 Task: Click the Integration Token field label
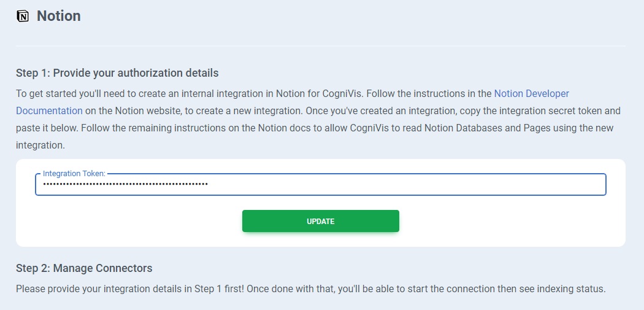click(74, 174)
